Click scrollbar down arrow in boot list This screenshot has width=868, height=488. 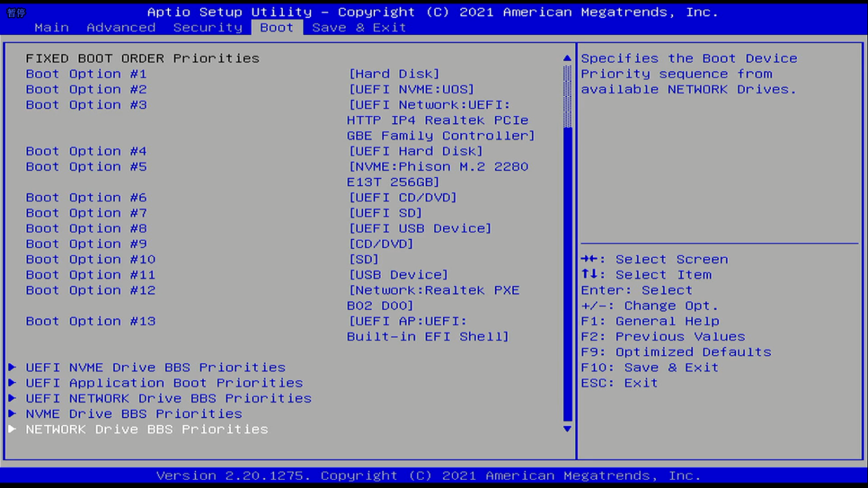coord(567,429)
